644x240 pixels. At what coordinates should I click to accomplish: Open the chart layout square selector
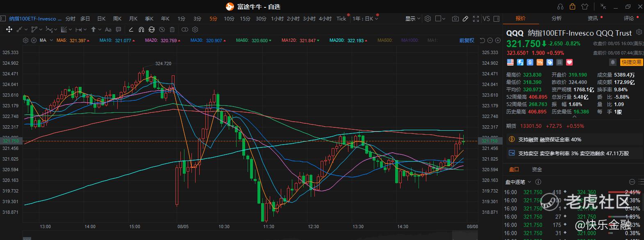click(x=440, y=18)
